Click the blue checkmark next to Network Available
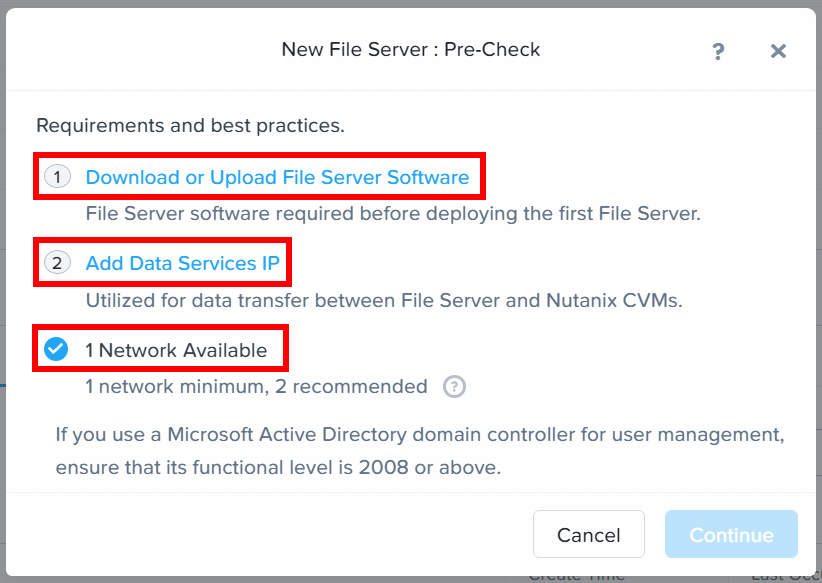822x583 pixels. (x=57, y=349)
